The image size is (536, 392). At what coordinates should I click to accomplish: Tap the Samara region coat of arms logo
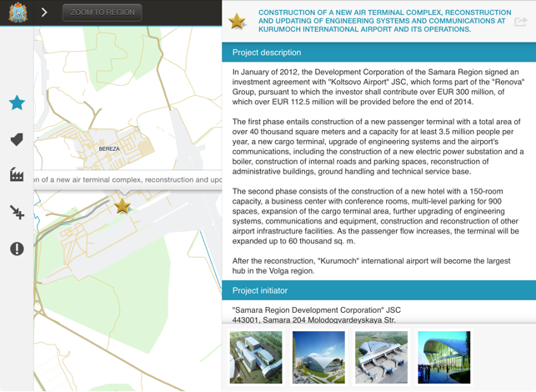pyautogui.click(x=18, y=13)
